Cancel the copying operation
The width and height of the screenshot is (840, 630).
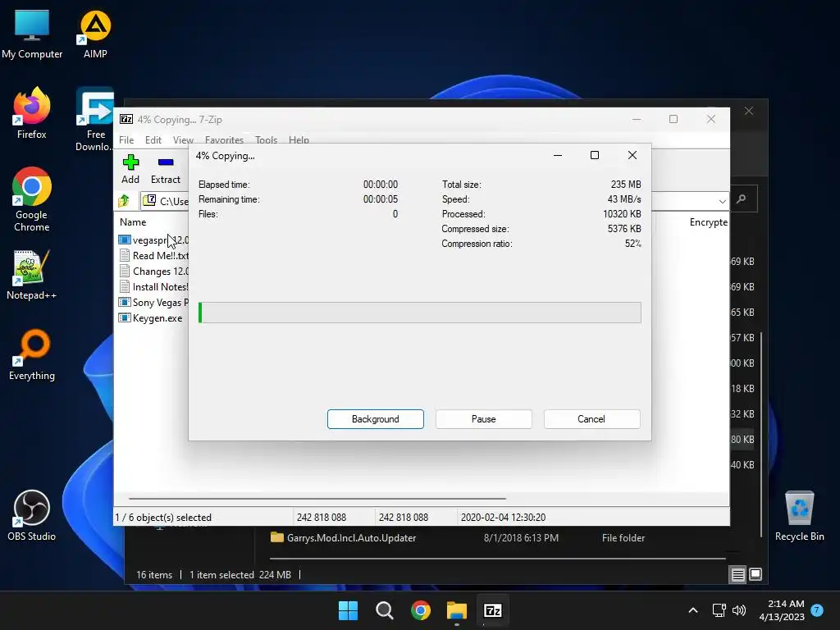coord(591,419)
